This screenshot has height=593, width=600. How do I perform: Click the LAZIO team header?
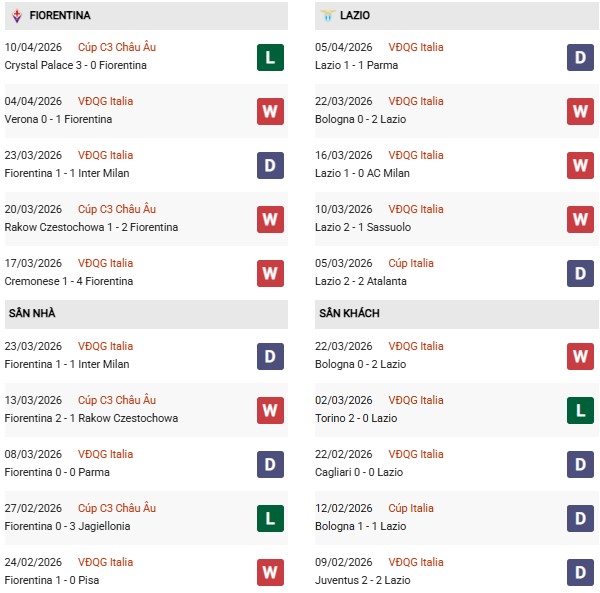click(x=361, y=16)
